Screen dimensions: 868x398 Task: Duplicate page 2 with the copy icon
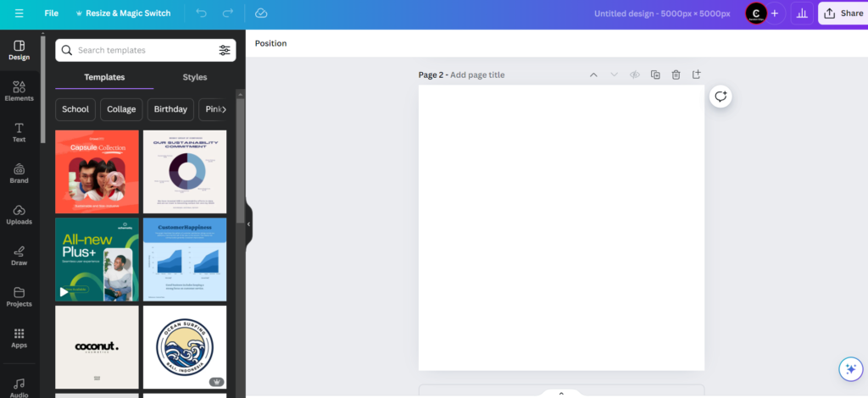click(655, 75)
